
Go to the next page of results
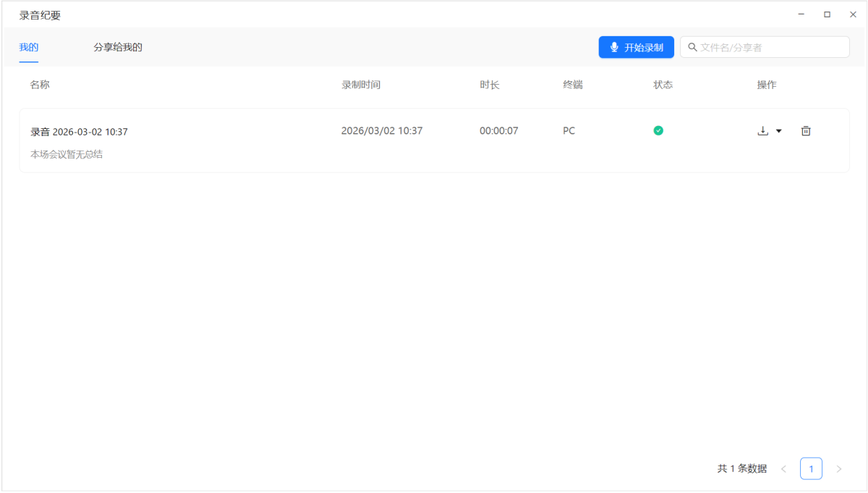click(x=839, y=469)
